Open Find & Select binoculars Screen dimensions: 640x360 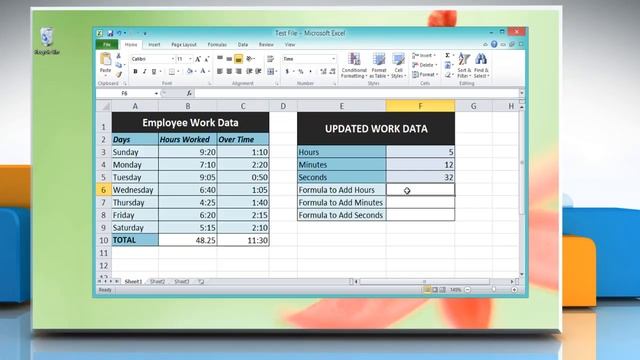pos(481,65)
